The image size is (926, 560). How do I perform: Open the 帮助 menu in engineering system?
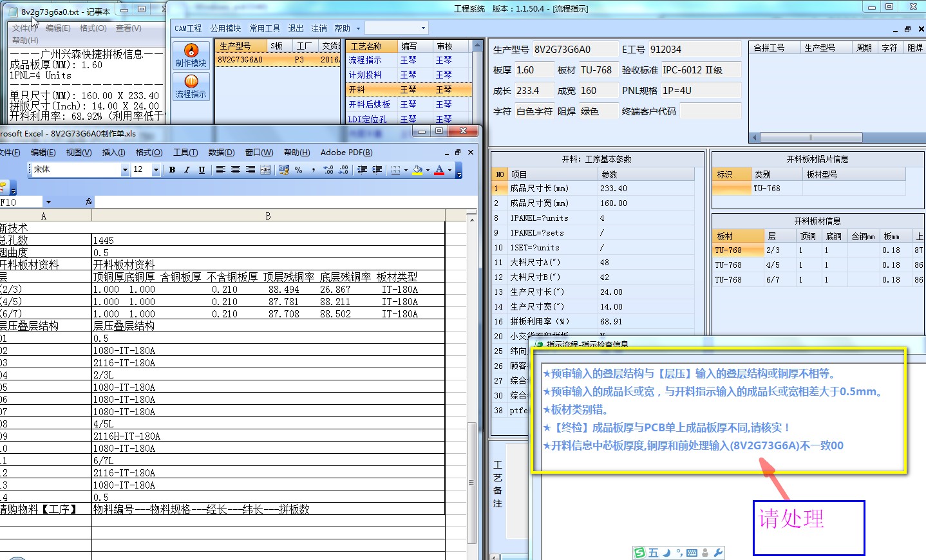coord(342,28)
